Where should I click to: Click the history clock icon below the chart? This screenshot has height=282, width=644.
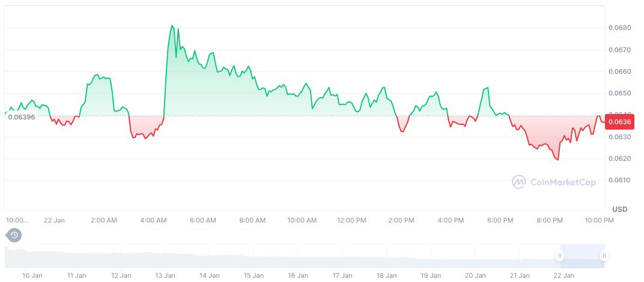(x=14, y=235)
